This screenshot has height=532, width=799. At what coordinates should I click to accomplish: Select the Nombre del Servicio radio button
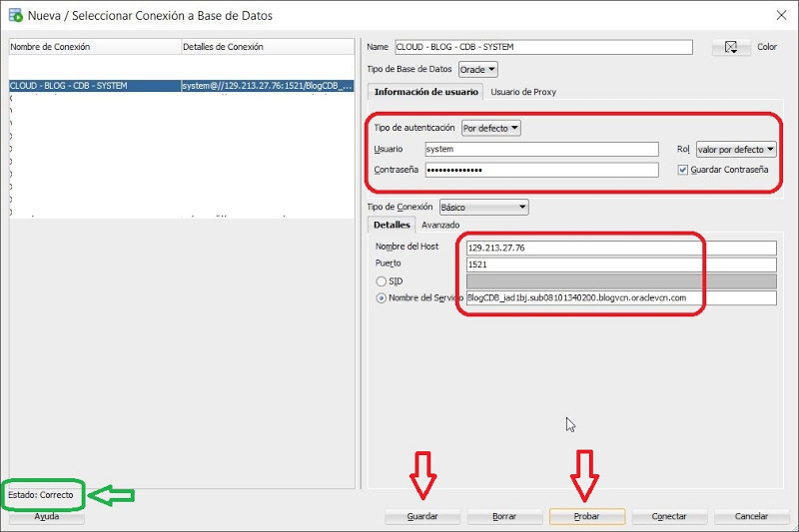point(381,297)
